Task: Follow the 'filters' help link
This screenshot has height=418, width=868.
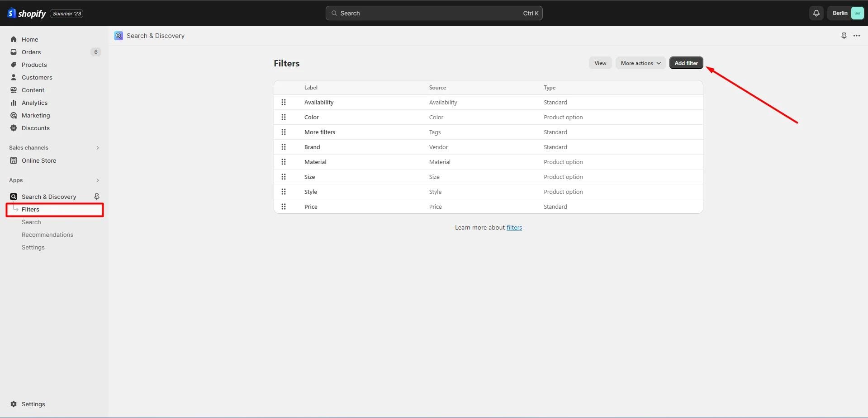Action: point(514,227)
